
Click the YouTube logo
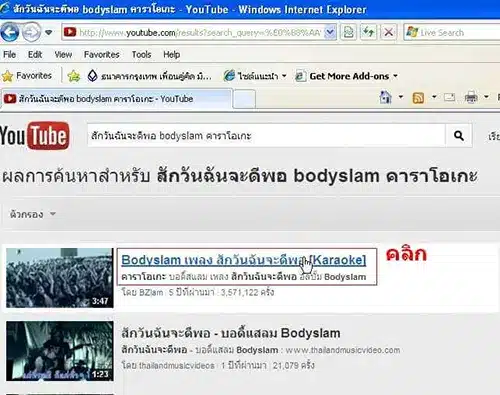point(35,136)
